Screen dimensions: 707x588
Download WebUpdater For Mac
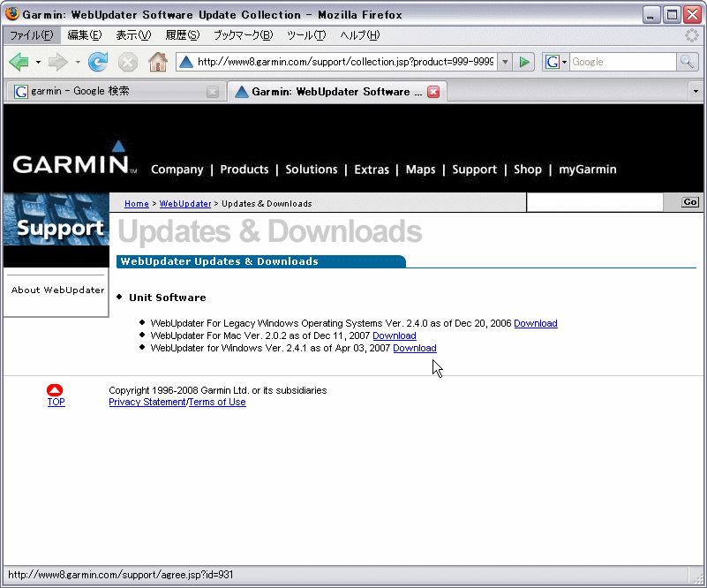click(395, 335)
